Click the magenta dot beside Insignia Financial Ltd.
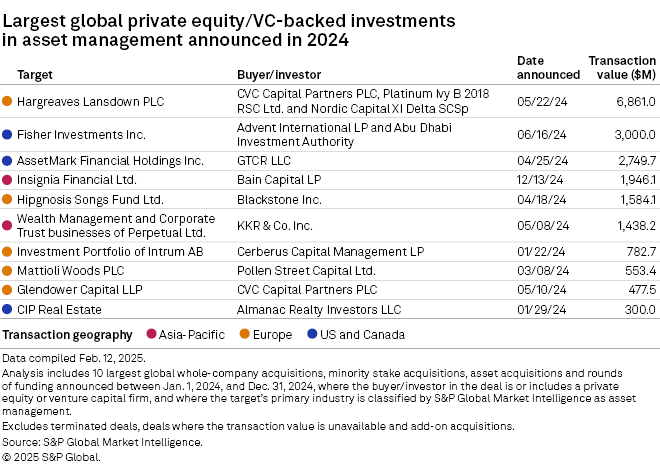The height and width of the screenshot is (474, 660). pyautogui.click(x=8, y=180)
